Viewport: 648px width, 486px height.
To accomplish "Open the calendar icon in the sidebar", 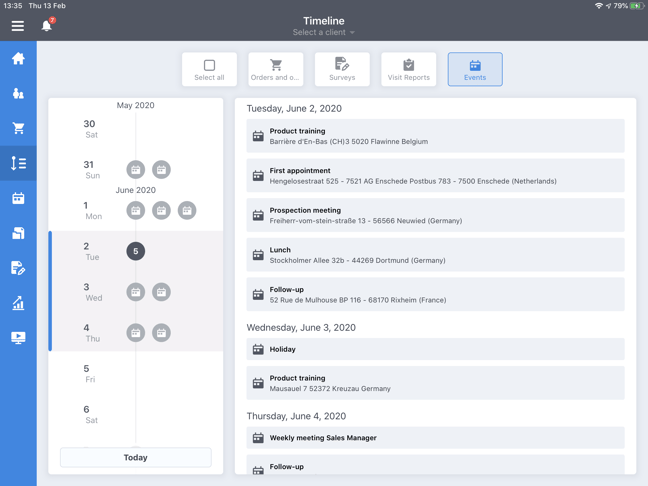I will coord(18,198).
